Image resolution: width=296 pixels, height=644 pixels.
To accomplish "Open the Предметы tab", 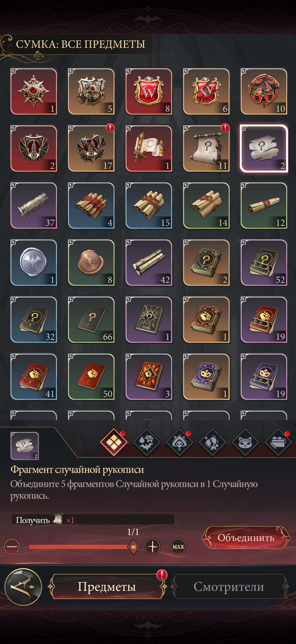I will 107,587.
